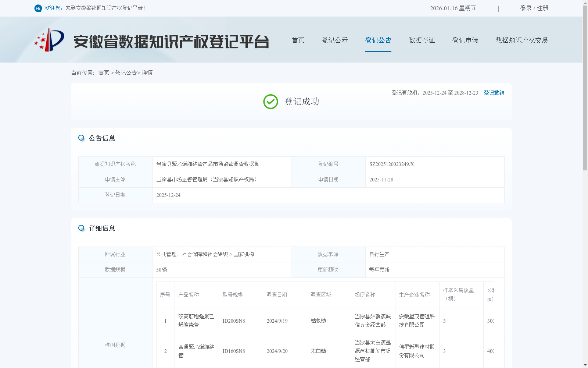Click the data source value 自行生产
Image resolution: width=588 pixels, height=368 pixels.
(x=379, y=254)
